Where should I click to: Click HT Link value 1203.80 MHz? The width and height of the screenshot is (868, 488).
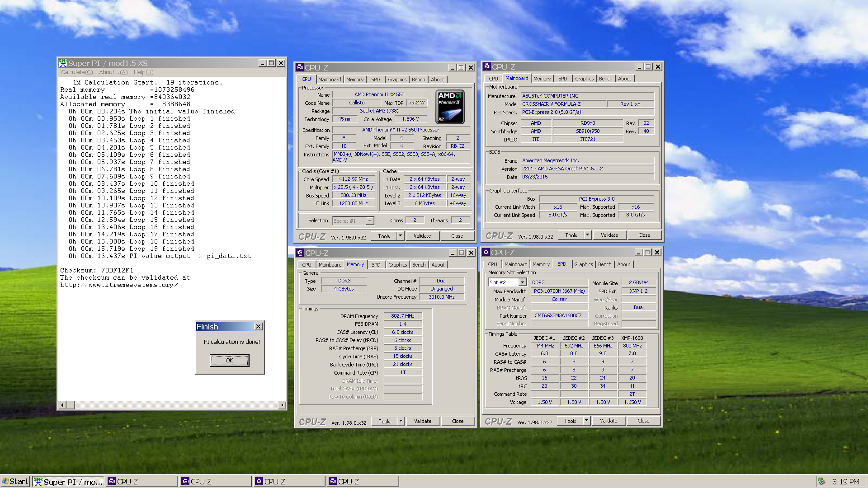click(354, 203)
